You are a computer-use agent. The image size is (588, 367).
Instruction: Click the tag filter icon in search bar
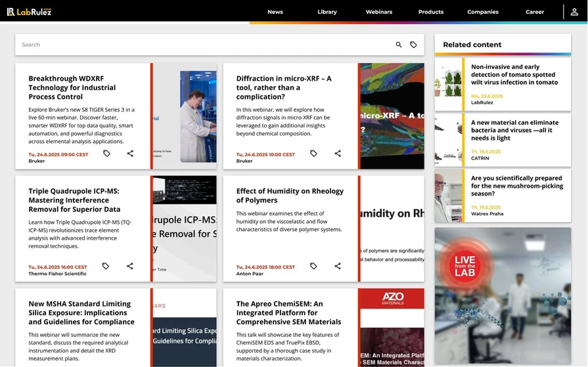pos(413,45)
